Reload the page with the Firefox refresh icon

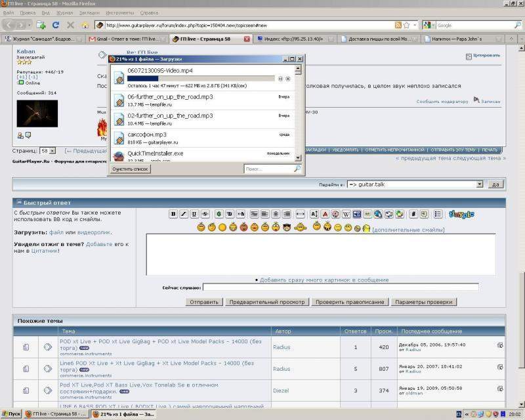(56, 25)
